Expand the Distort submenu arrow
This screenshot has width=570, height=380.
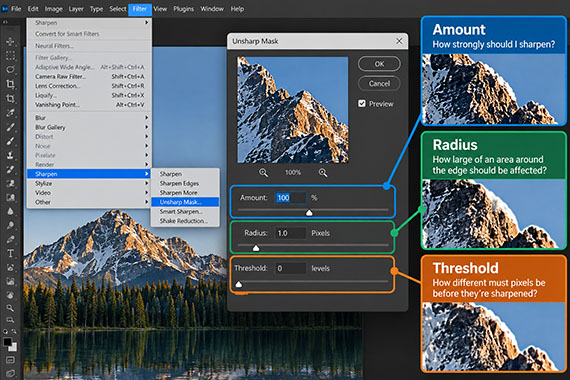point(146,136)
